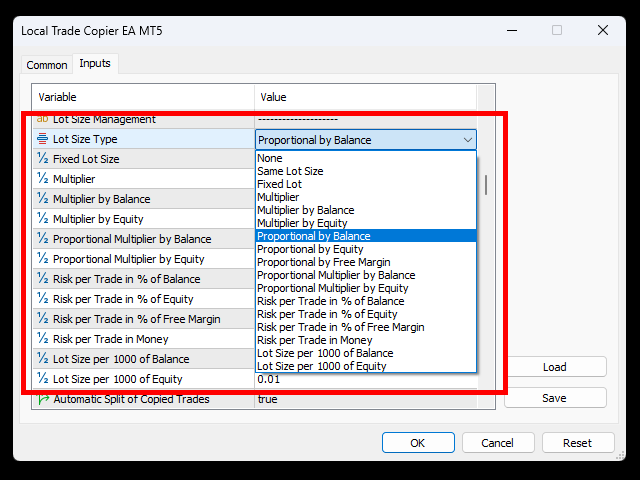The width and height of the screenshot is (640, 480).
Task: Click the inputs list vertical scrollbar thumb
Action: [486, 185]
